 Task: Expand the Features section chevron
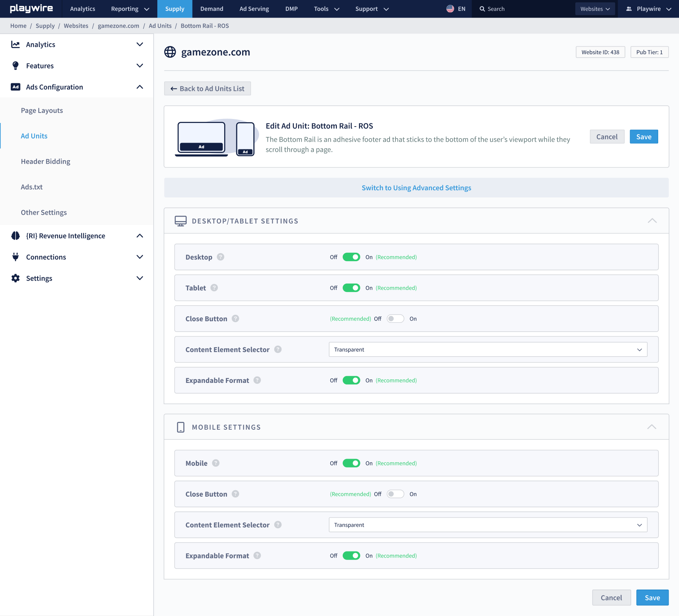click(x=140, y=66)
